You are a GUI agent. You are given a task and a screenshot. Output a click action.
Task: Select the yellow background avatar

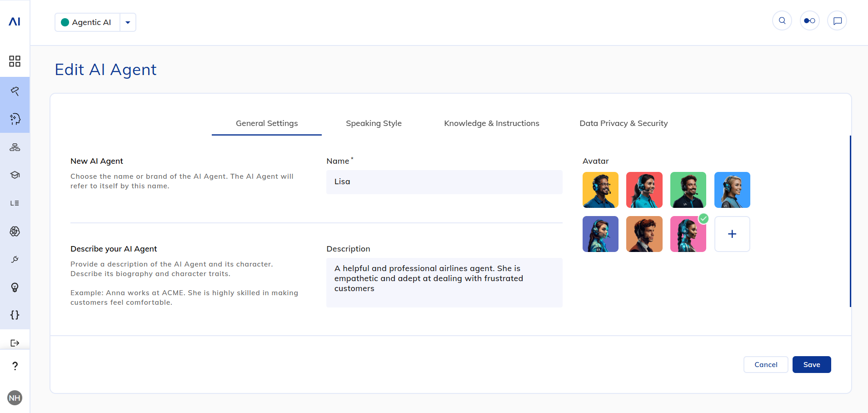600,190
